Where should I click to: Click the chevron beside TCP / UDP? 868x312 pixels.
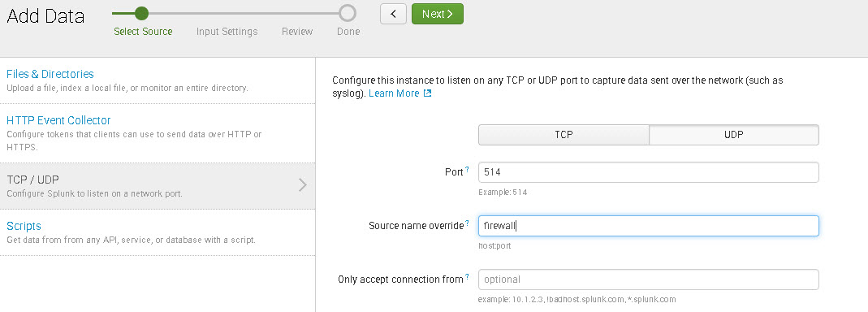303,185
